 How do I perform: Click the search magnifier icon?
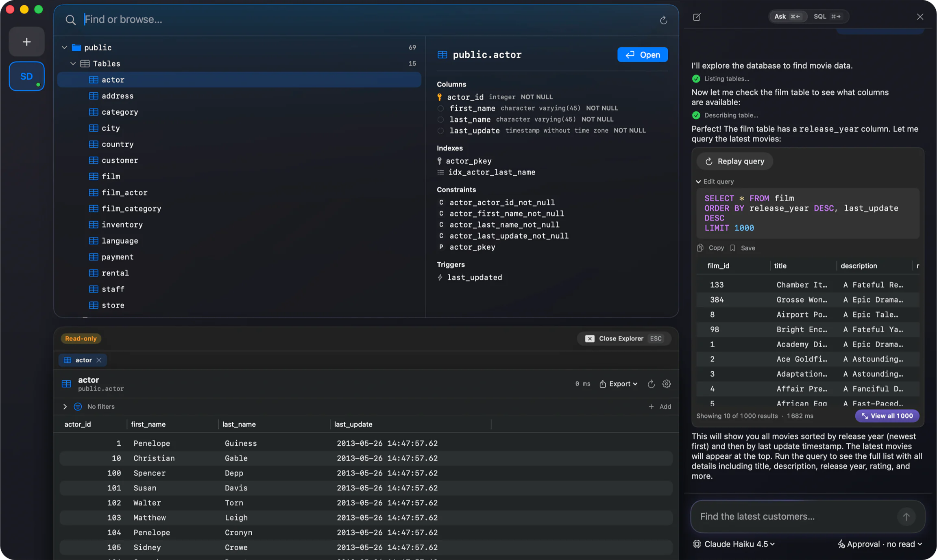pyautogui.click(x=70, y=20)
